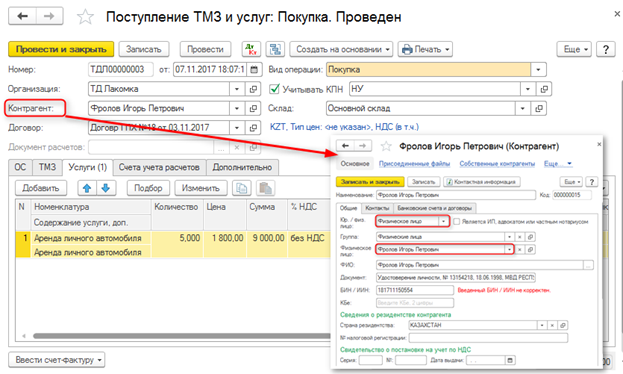This screenshot has width=623, height=374.
Task: Switch to the Счета учета расчетов tab
Action: click(159, 167)
